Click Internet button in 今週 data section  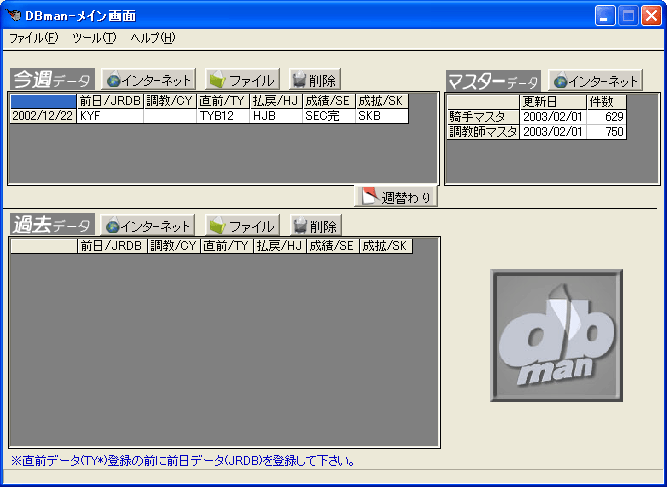pyautogui.click(x=148, y=80)
